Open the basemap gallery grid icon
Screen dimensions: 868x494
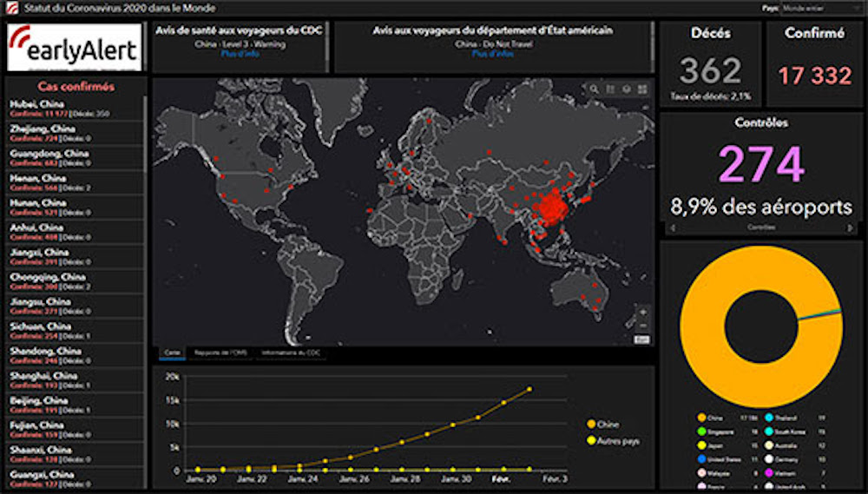point(642,89)
